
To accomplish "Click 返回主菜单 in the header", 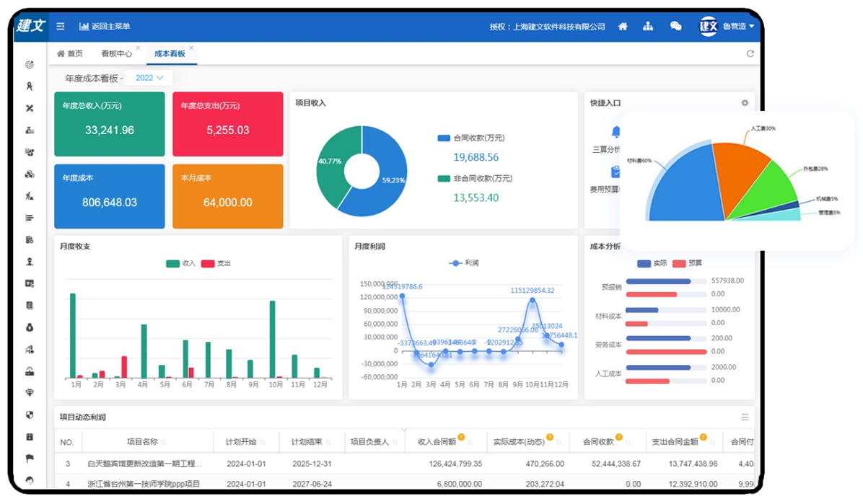I will pyautogui.click(x=105, y=27).
